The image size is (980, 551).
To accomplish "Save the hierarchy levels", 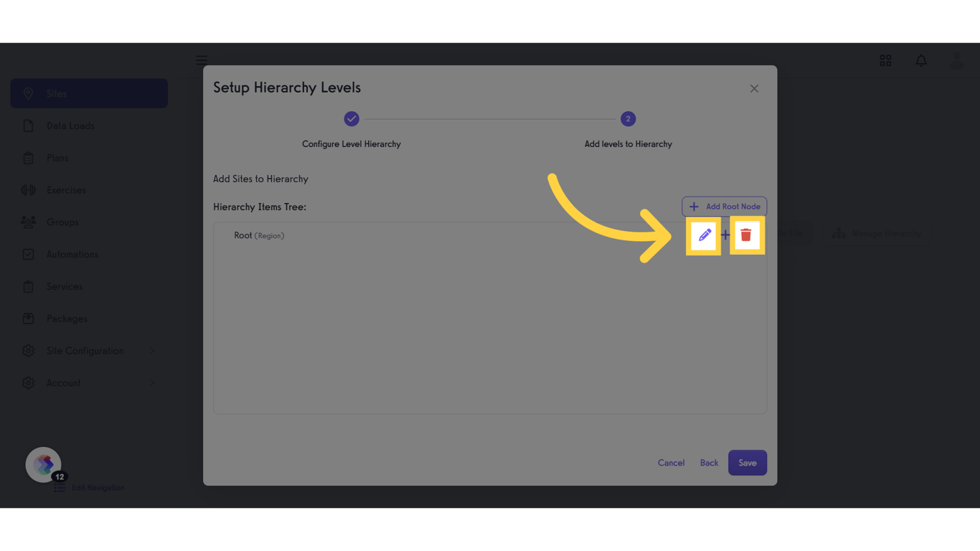I will tap(748, 463).
